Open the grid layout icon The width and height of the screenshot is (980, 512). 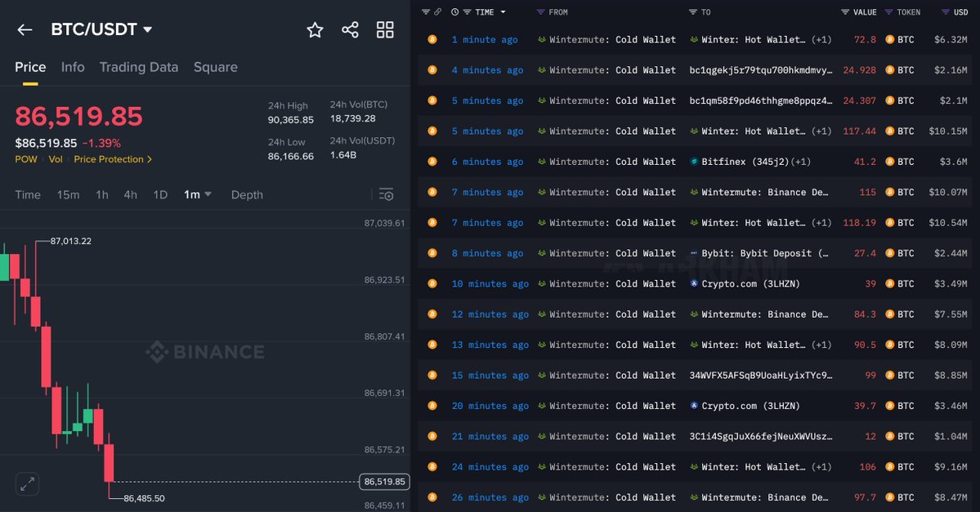(x=385, y=30)
